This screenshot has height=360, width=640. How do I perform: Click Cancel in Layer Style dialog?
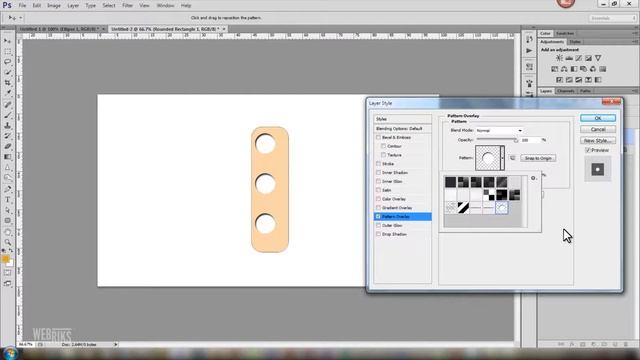[x=598, y=129]
